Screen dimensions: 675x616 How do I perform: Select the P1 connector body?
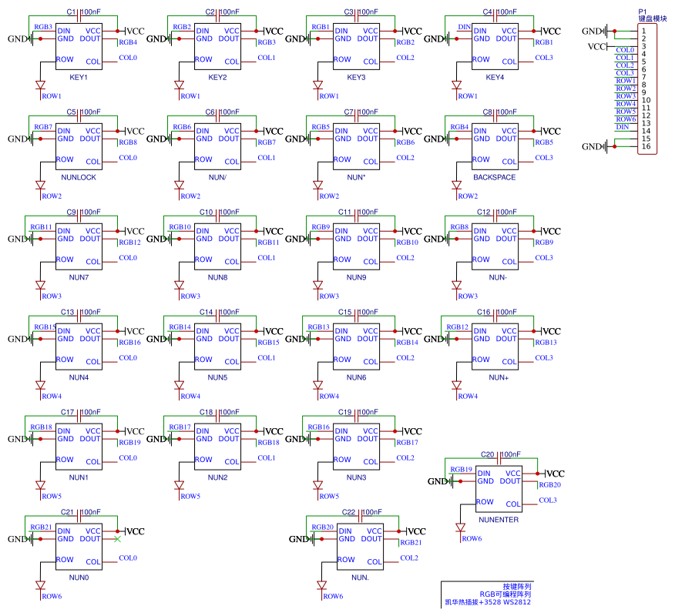tap(647, 89)
